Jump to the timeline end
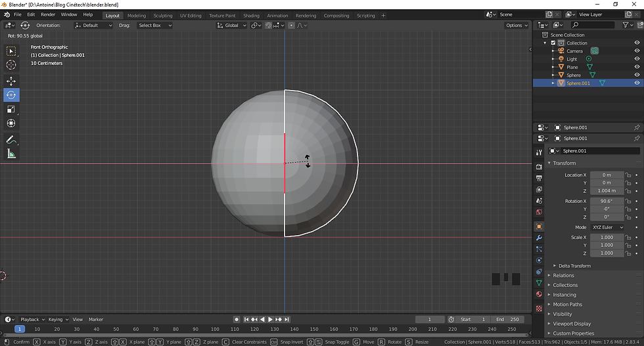This screenshot has height=346, width=644. (287, 319)
